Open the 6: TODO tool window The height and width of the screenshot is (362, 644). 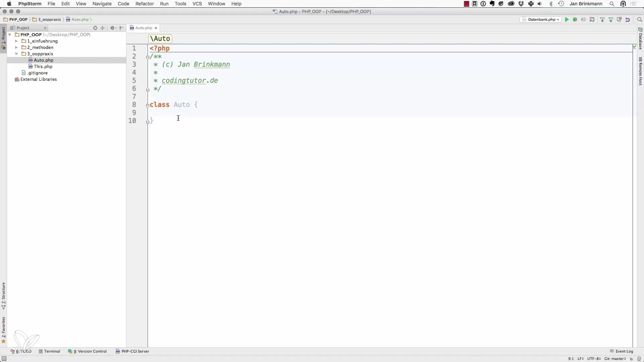(x=21, y=351)
